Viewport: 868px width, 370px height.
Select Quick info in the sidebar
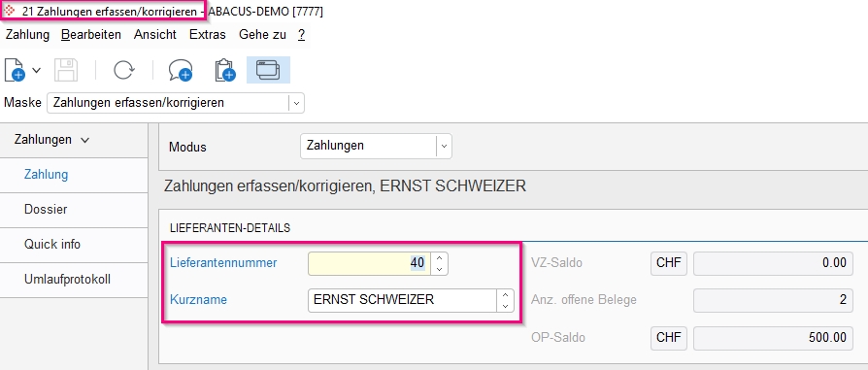click(52, 245)
